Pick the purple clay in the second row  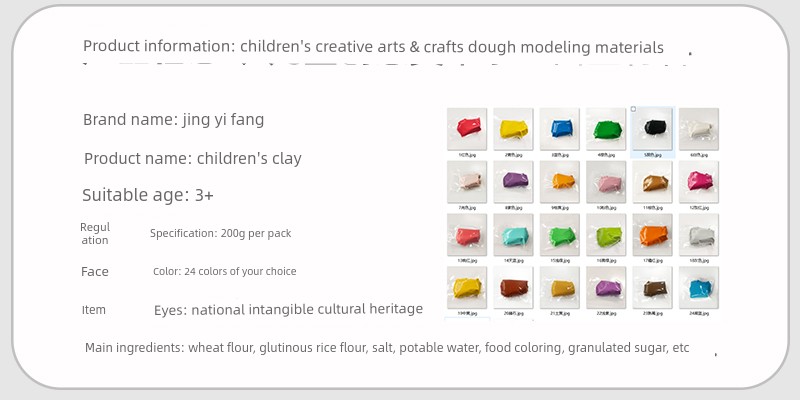click(x=513, y=182)
